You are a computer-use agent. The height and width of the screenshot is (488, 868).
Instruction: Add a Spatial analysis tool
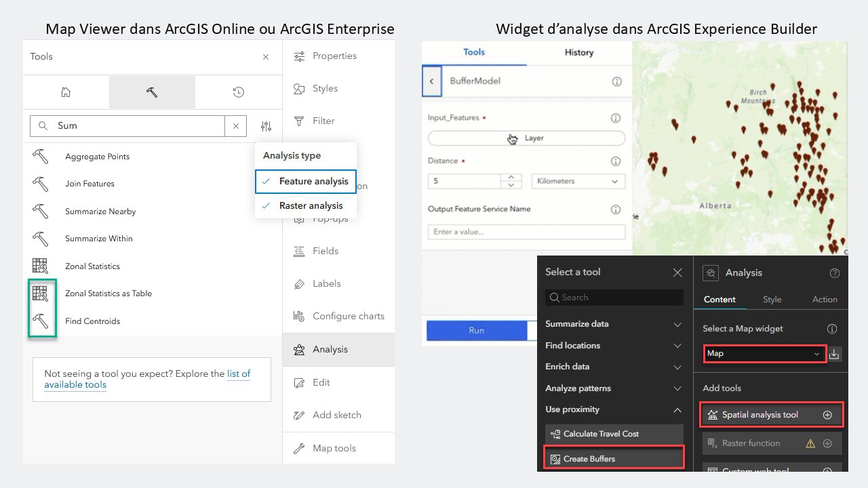point(827,415)
